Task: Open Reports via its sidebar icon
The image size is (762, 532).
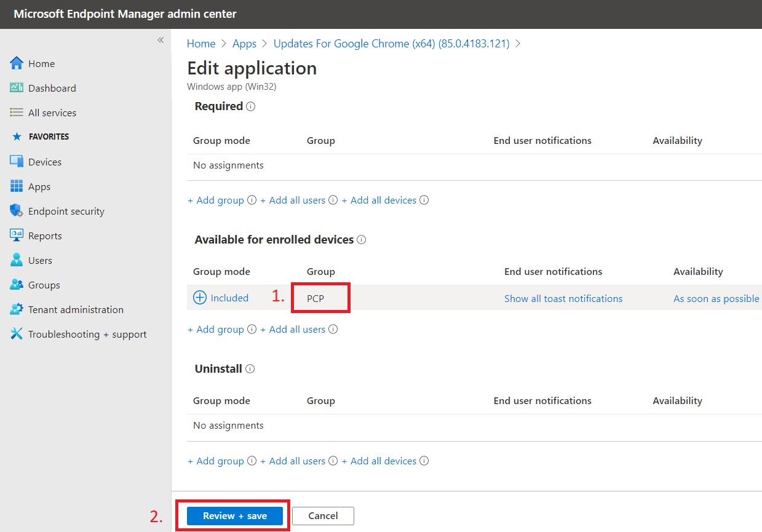Action: point(17,236)
